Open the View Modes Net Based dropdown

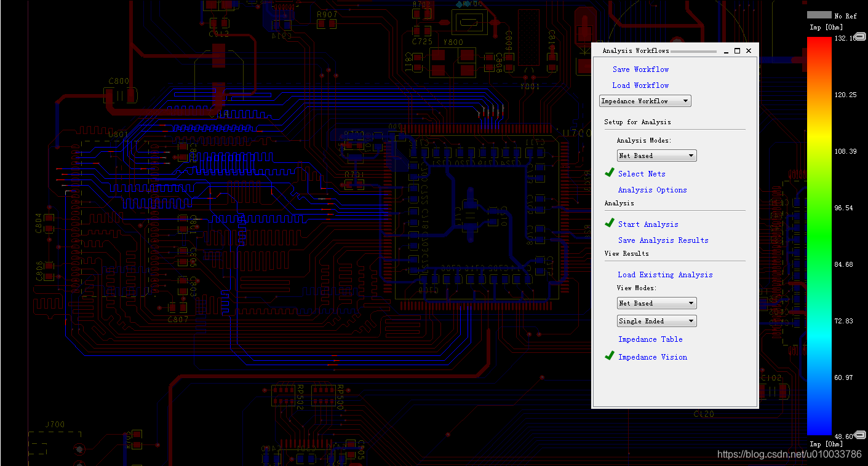pos(656,303)
